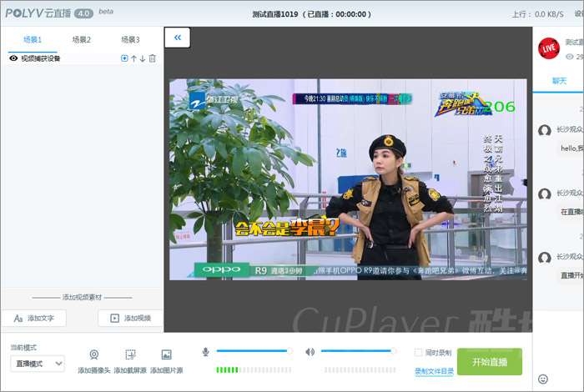Mute the speaker volume icon
Screen dimensions: 584x392
(310, 351)
